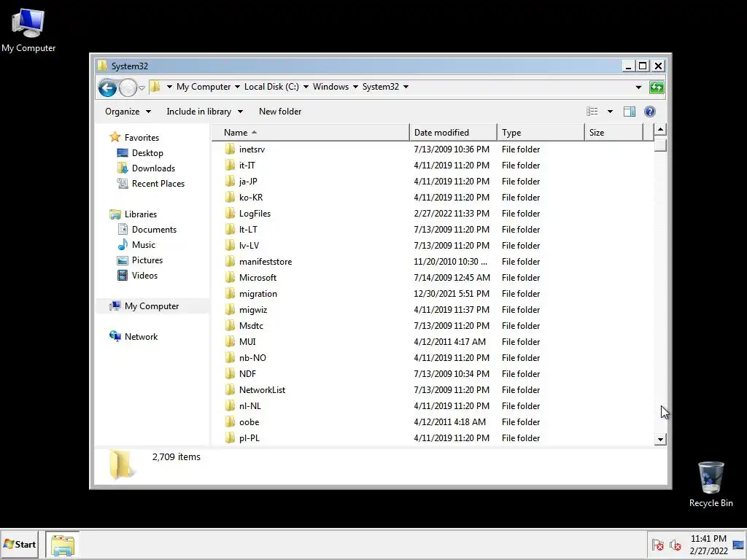
Task: Select the migwiz folder name
Action: 253,309
